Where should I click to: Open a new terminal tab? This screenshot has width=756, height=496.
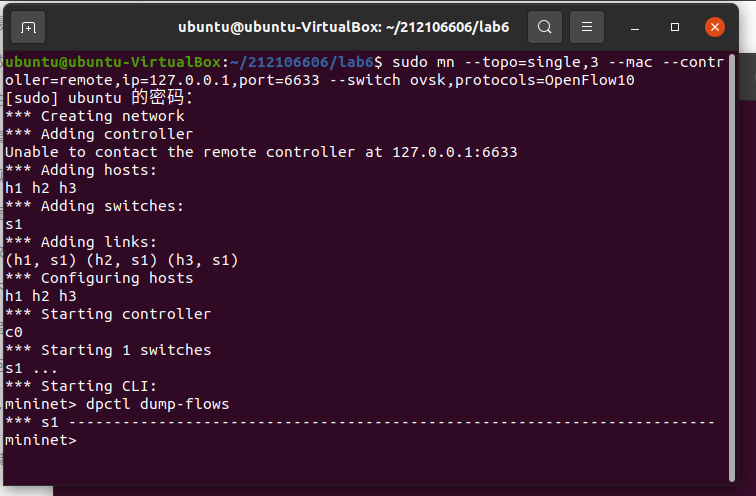(27, 27)
